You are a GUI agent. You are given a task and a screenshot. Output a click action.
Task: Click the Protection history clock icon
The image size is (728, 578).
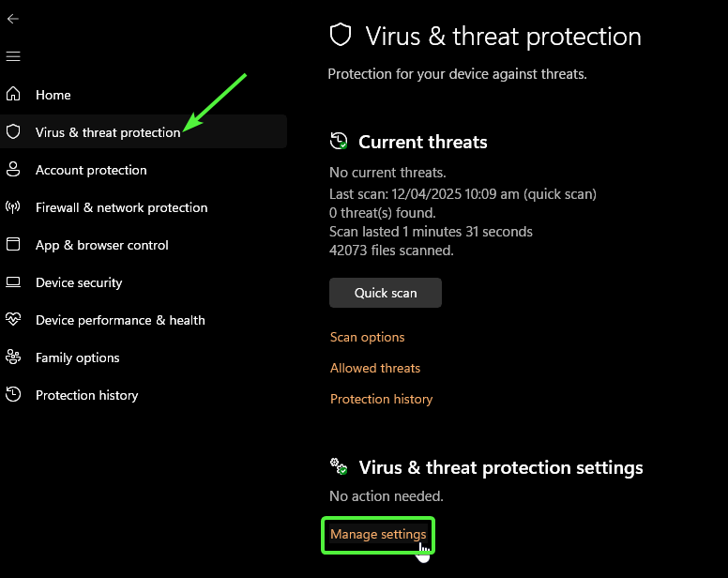click(13, 395)
